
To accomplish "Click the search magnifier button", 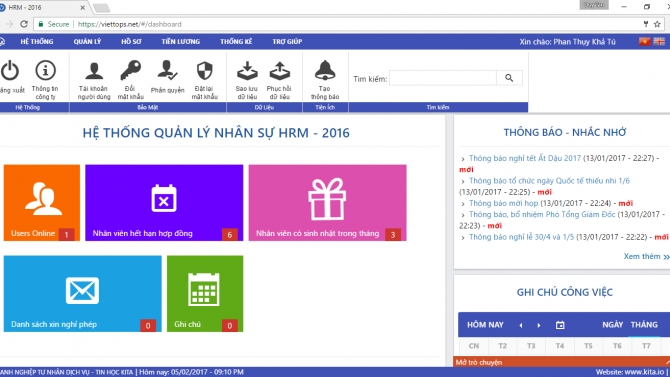I will [x=509, y=78].
